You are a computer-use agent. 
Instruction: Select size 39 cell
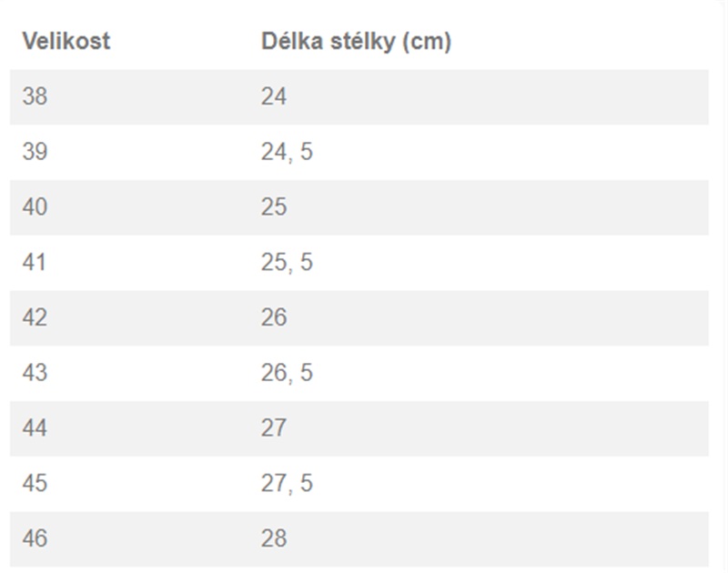pyautogui.click(x=35, y=152)
